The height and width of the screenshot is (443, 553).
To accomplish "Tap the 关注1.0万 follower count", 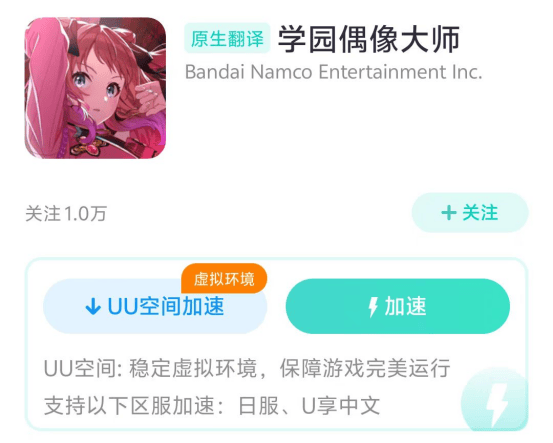I will point(66,214).
